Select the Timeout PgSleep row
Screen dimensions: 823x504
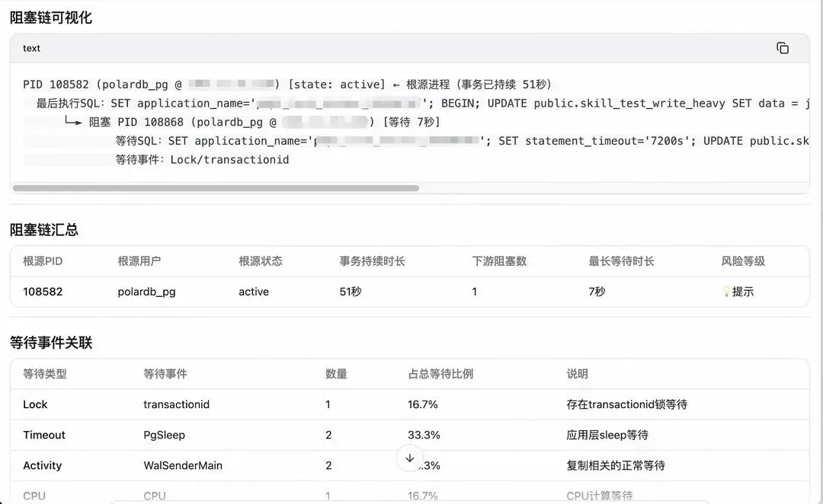(409, 435)
